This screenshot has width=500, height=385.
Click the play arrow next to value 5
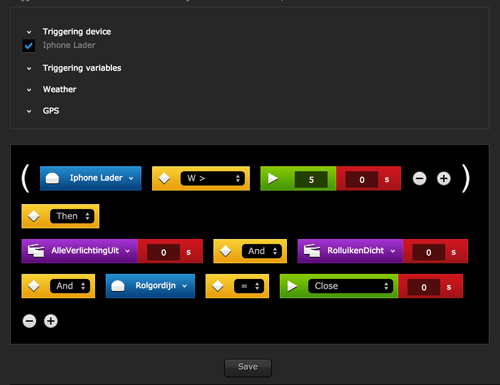click(x=273, y=178)
